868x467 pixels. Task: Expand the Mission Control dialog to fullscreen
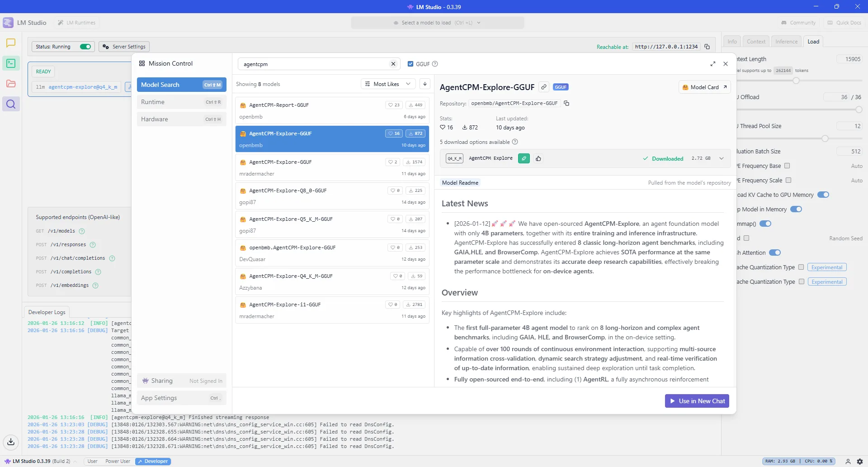(713, 64)
